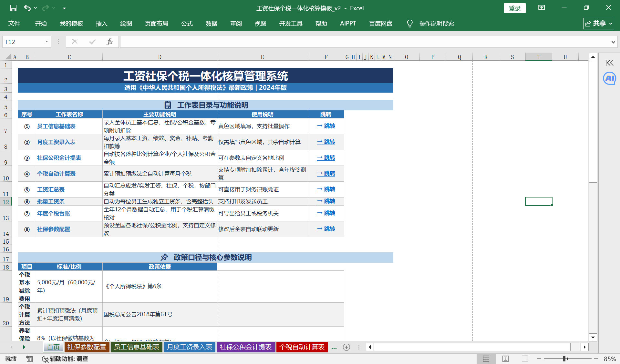Screen dimensions: 620x364
Task: Switch to the 月度工资录入表 sheet tab
Action: click(190, 347)
